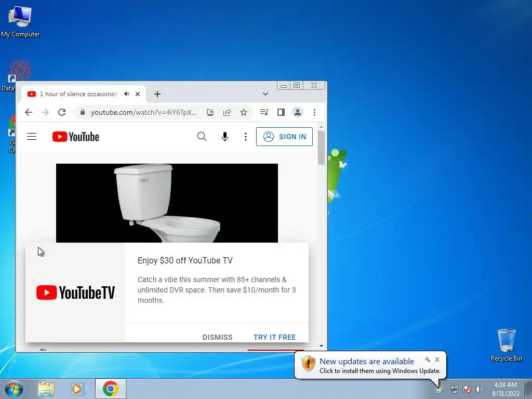Open Chrome's side panel
The width and height of the screenshot is (532, 399).
(281, 112)
